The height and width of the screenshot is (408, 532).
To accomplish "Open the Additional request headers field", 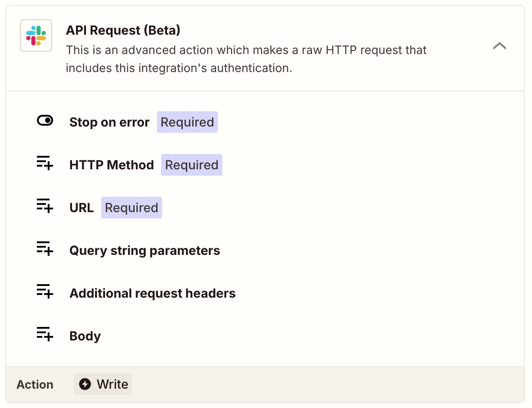I will point(152,294).
